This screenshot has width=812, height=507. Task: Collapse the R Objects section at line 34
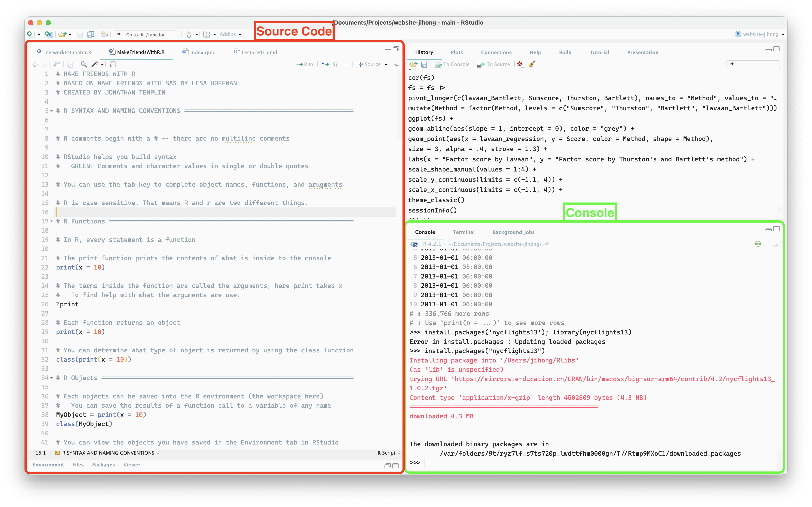pyautogui.click(x=52, y=378)
